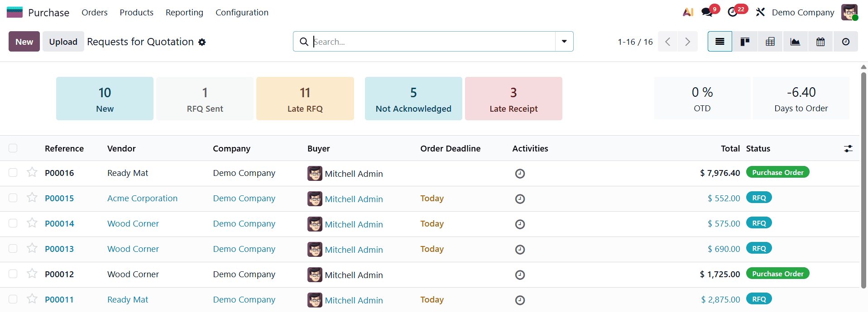Click the vertical scrollbar thumb
This screenshot has width=868, height=312.
click(x=863, y=180)
